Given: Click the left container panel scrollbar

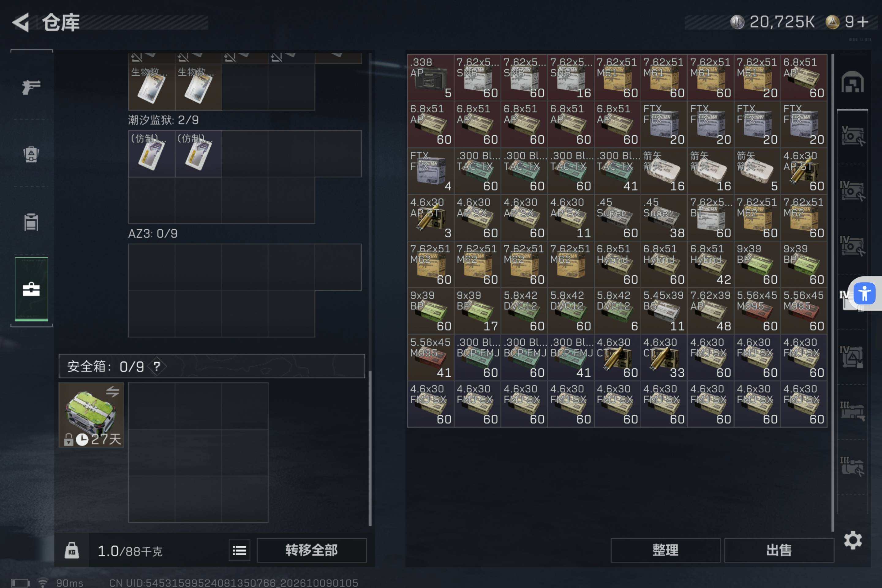Looking at the screenshot, I should [370, 448].
